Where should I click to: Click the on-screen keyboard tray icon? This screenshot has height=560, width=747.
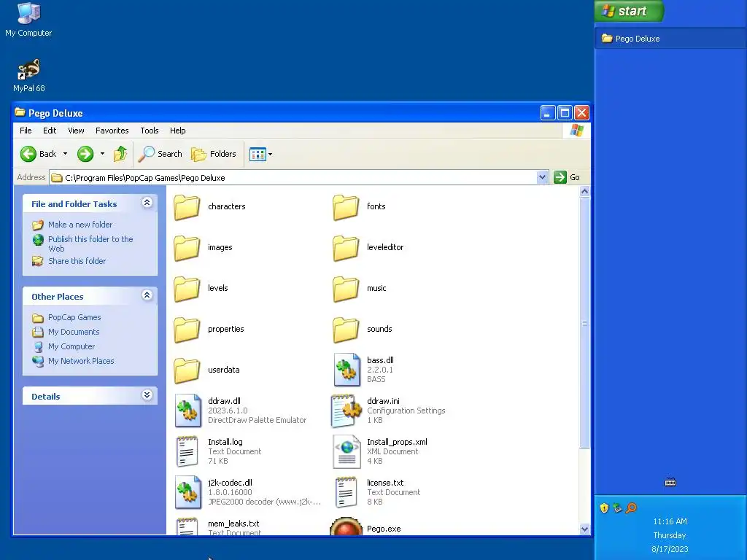pyautogui.click(x=670, y=483)
